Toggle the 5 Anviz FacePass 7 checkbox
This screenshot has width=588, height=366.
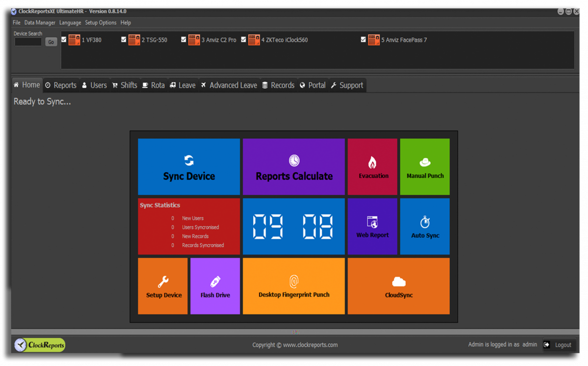[363, 40]
